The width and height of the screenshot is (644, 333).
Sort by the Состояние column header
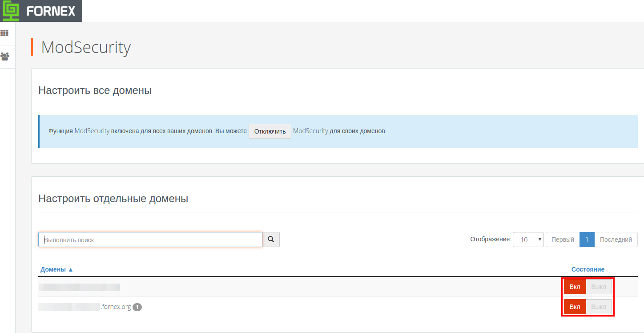[588, 269]
